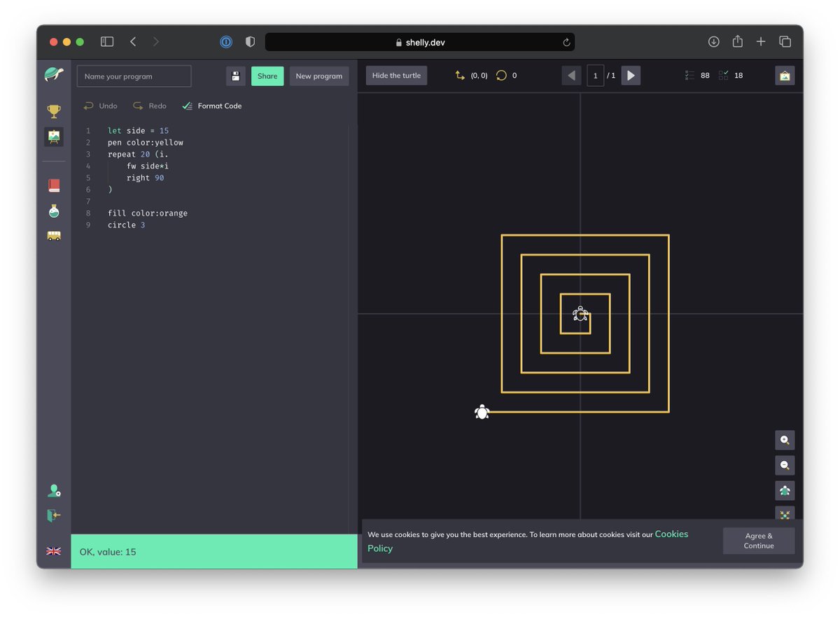Click the Undo button
Screen dimensions: 840x617
click(x=100, y=106)
